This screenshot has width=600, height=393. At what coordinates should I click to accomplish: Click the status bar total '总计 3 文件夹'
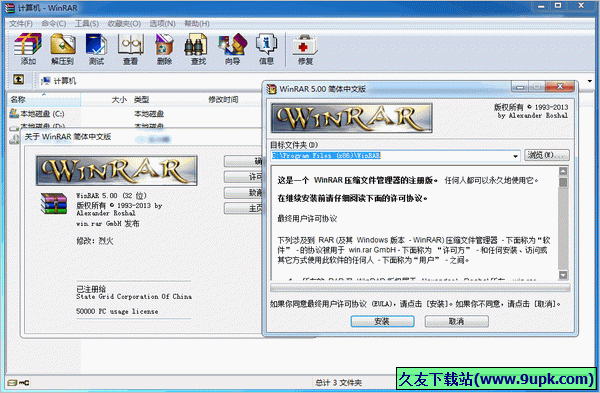coord(338,382)
